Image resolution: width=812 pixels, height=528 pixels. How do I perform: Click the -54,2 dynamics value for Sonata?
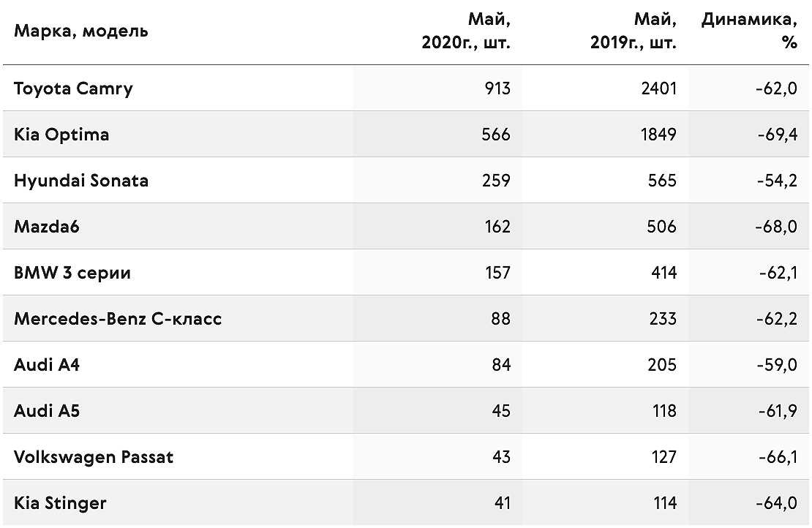coord(777,181)
